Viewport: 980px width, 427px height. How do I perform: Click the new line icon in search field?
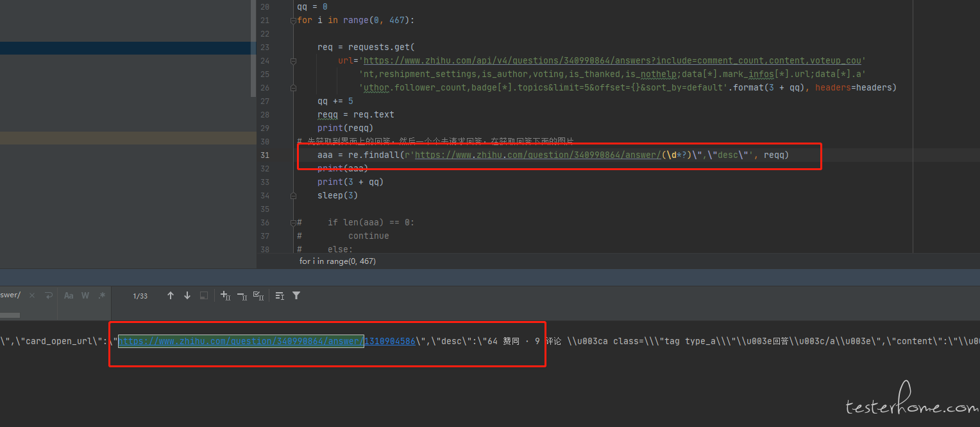click(48, 295)
